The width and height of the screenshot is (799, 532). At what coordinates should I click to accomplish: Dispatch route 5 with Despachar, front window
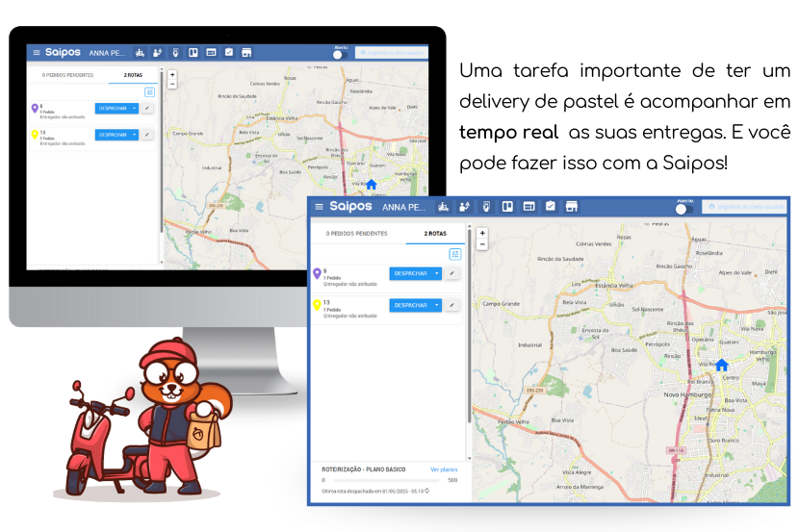(x=411, y=273)
